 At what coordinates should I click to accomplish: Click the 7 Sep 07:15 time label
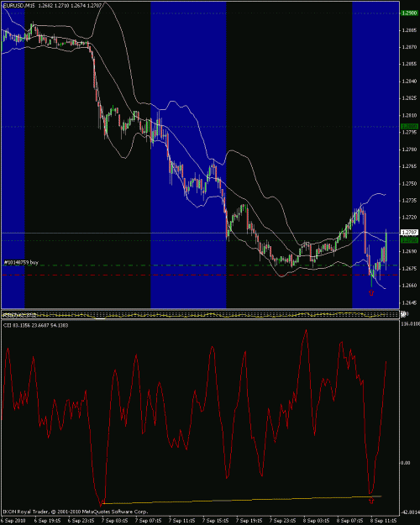pos(148,521)
